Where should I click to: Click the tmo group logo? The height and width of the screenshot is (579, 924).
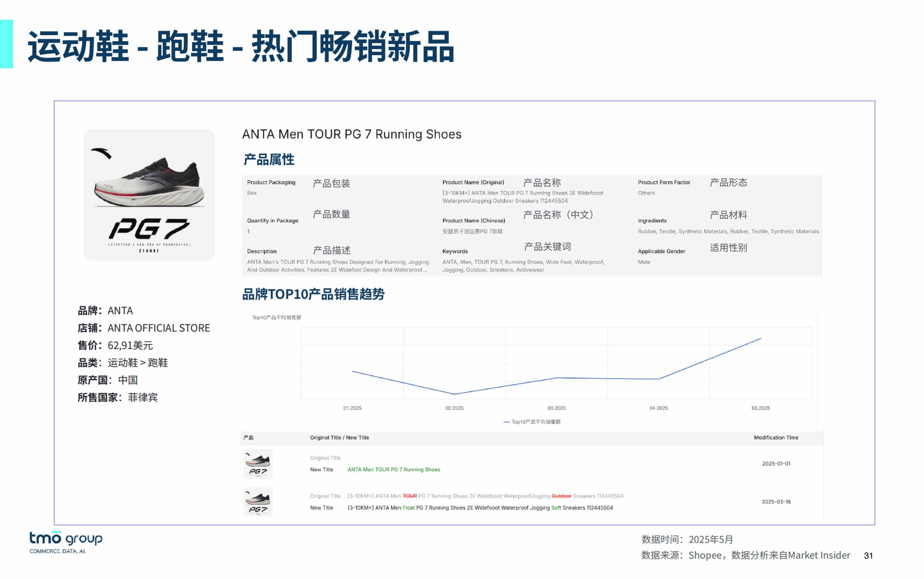point(66,542)
